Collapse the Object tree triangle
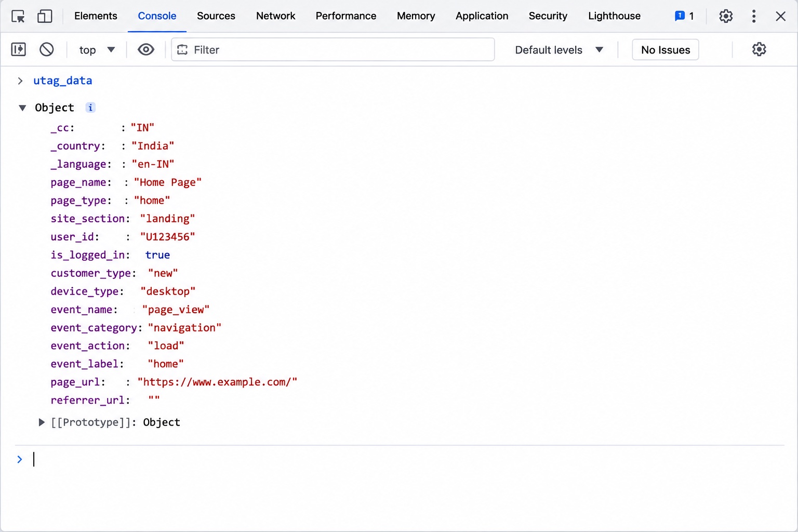 22,108
